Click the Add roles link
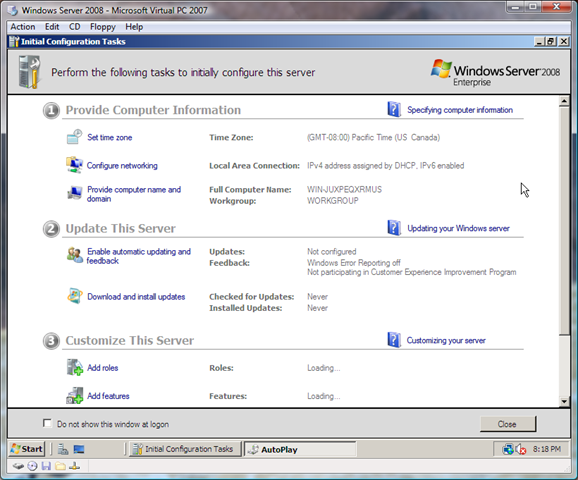The image size is (578, 480). click(x=102, y=368)
